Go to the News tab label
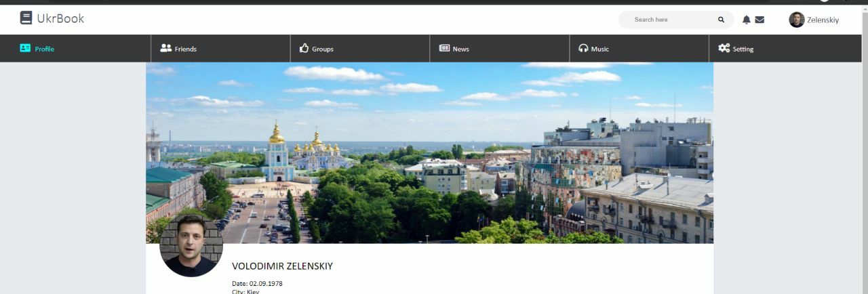Screen dimensions: 868x294 click(x=461, y=49)
